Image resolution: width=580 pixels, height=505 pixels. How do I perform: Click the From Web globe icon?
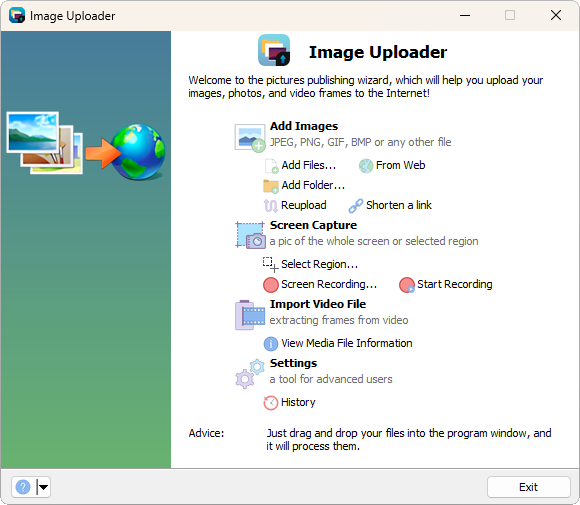(366, 166)
